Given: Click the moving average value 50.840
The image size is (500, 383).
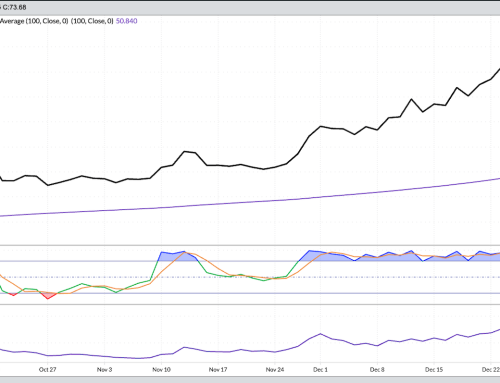Looking at the screenshot, I should 126,21.
